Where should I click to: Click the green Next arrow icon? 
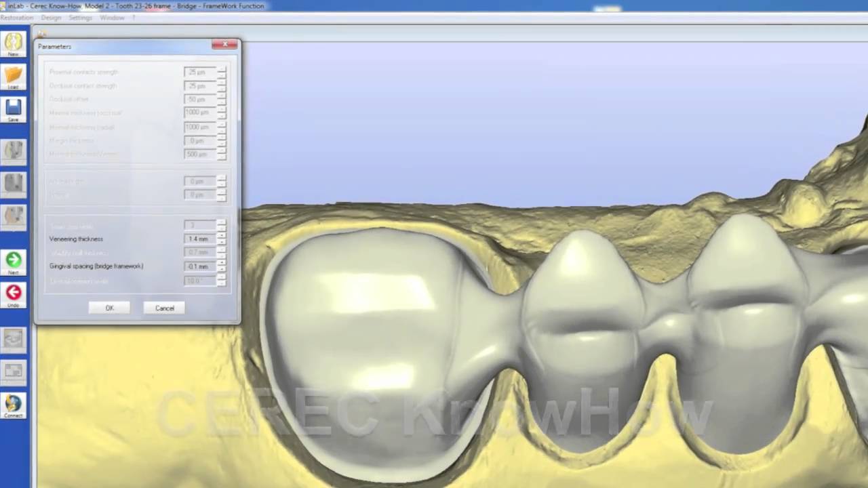[x=14, y=262]
